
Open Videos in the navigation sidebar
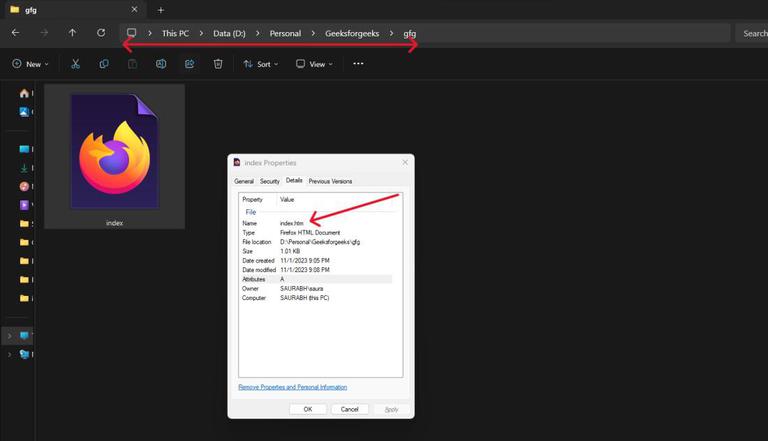tap(25, 205)
